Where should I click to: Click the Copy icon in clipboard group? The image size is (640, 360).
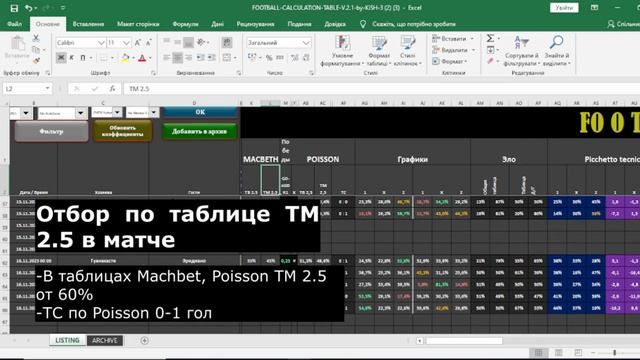[36, 49]
